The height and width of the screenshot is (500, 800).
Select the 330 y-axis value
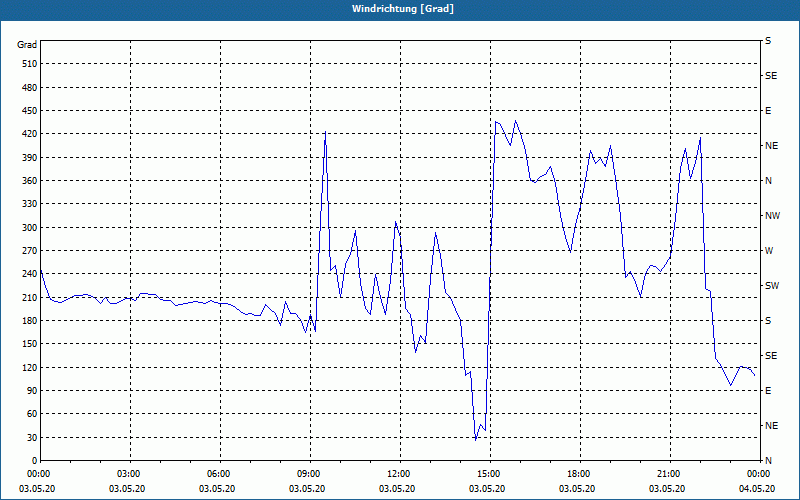29,204
